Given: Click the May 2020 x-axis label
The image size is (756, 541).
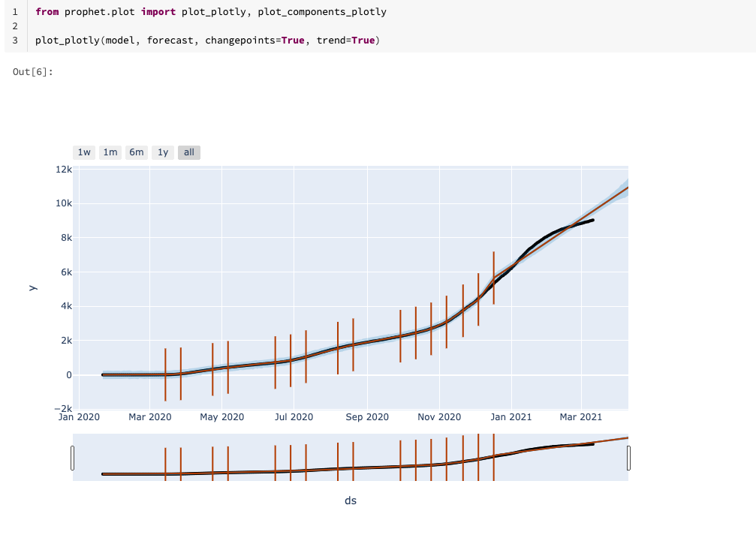Looking at the screenshot, I should point(221,417).
